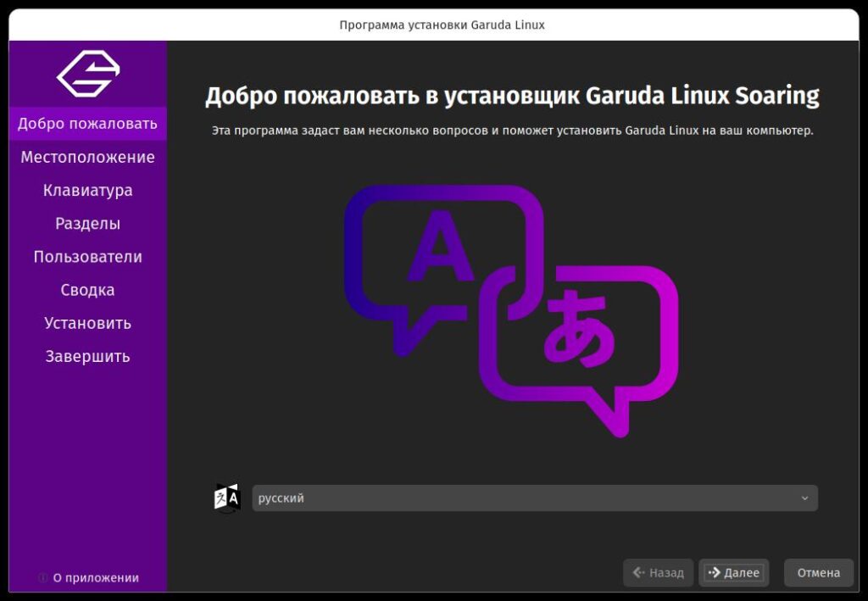
Task: Open the О приложении link
Action: 96,578
